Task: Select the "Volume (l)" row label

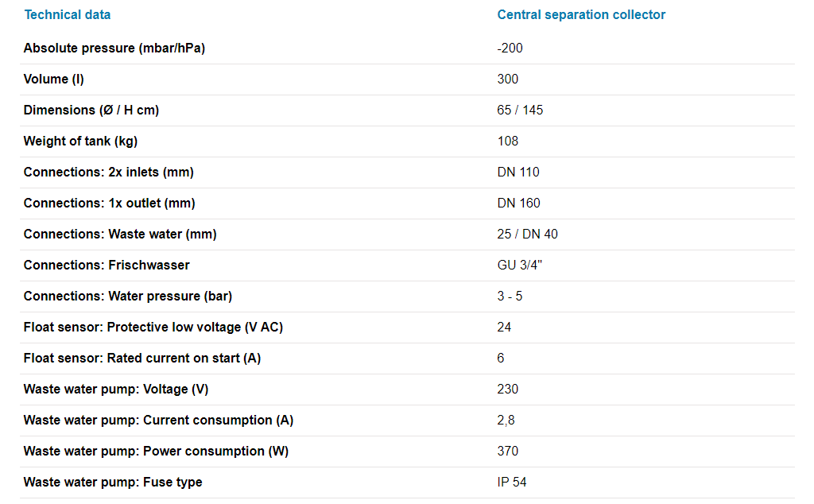Action: 54,79
